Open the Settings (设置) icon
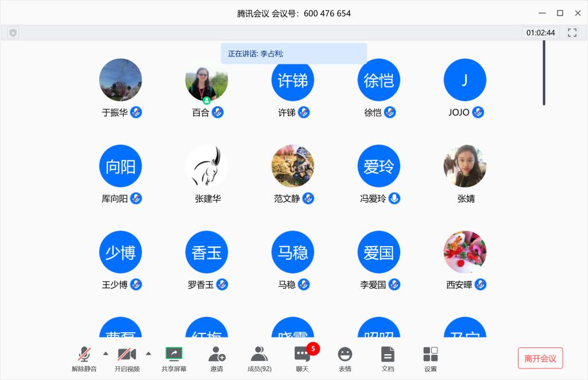Screen dimensions: 588x380 point(430,354)
